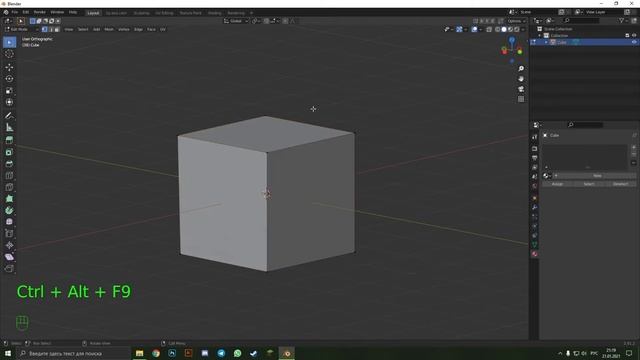Expand the Cube row in outliner

[x=546, y=42]
